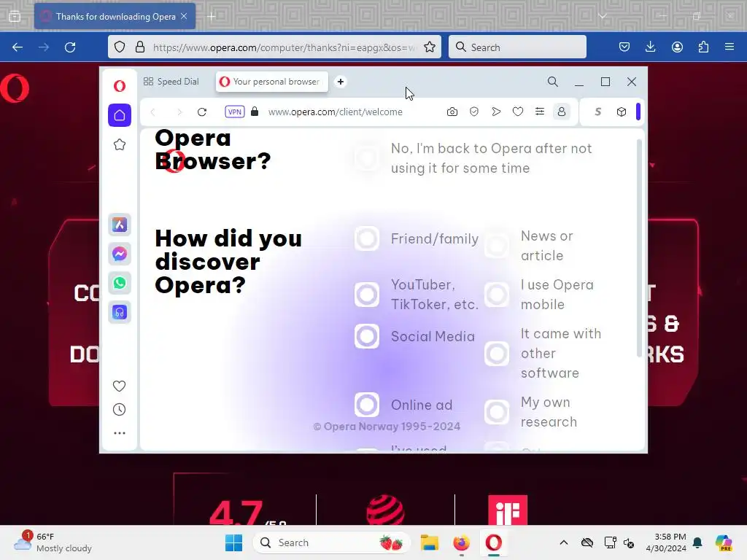This screenshot has width=747, height=560.
Task: Click the Opera logo menu button
Action: pos(120,86)
